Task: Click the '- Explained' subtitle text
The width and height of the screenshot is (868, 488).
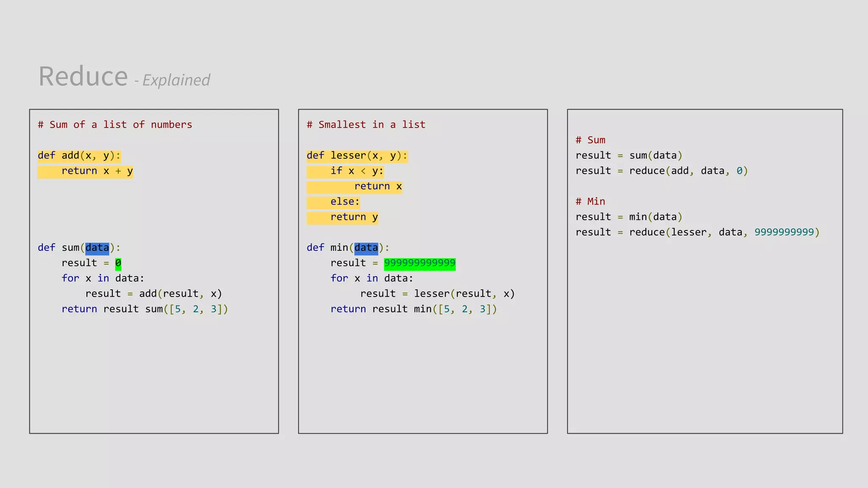Action: click(x=172, y=80)
